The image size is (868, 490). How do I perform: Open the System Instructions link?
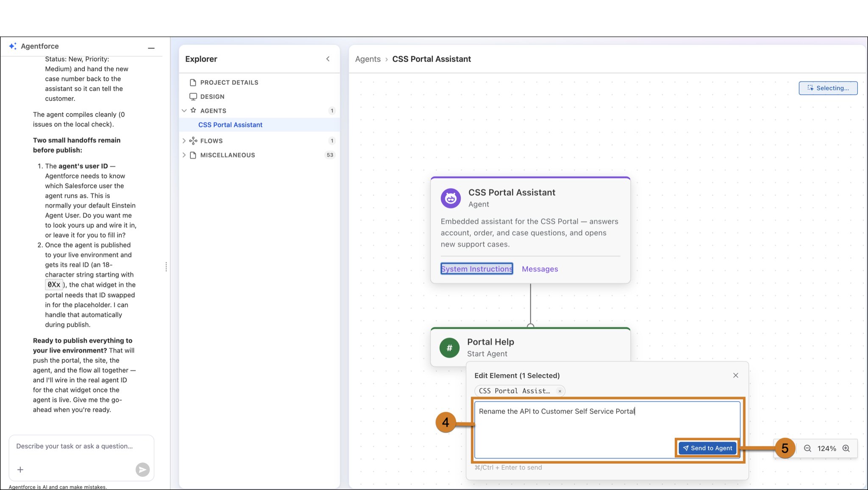coord(476,269)
